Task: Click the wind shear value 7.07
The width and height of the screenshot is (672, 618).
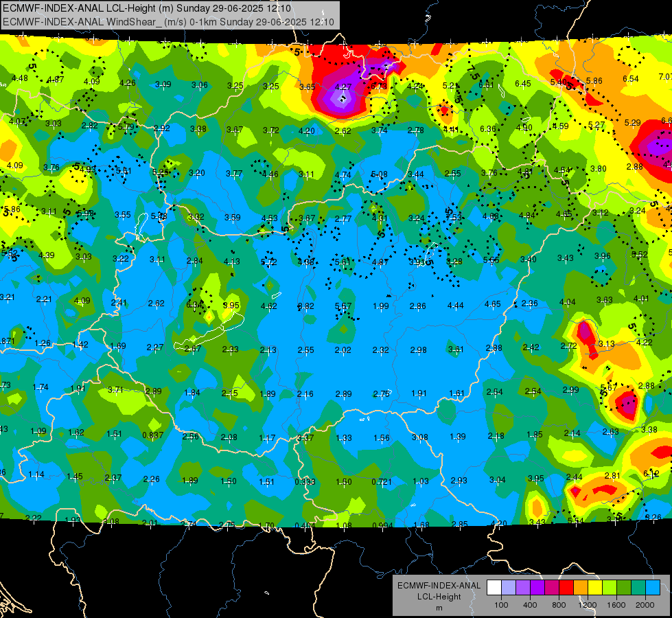Action: (x=665, y=76)
